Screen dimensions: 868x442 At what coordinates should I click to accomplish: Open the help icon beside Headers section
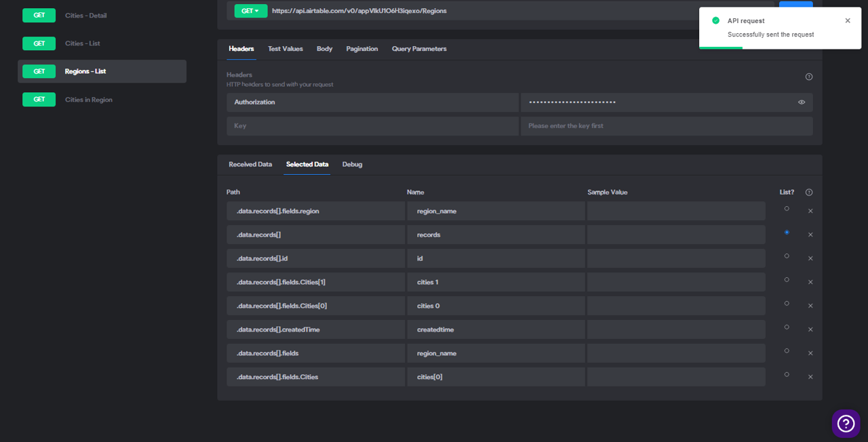808,77
